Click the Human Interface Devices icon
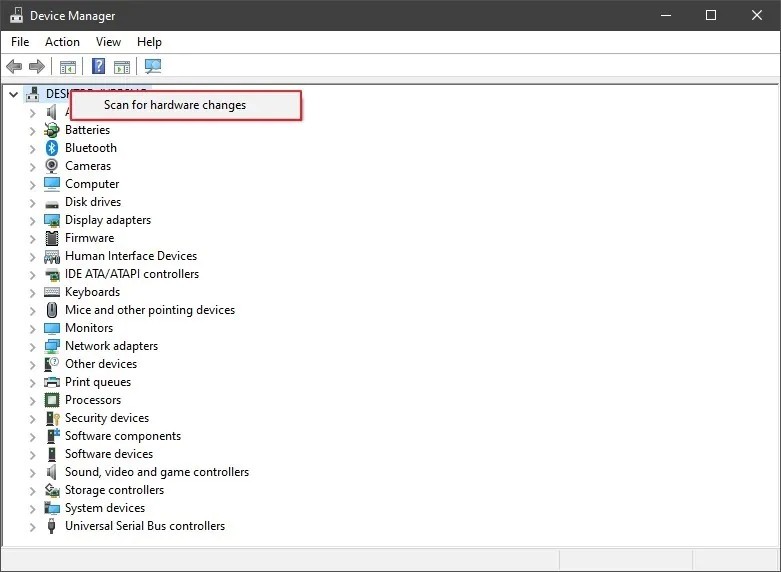The width and height of the screenshot is (781, 572). coord(52,257)
